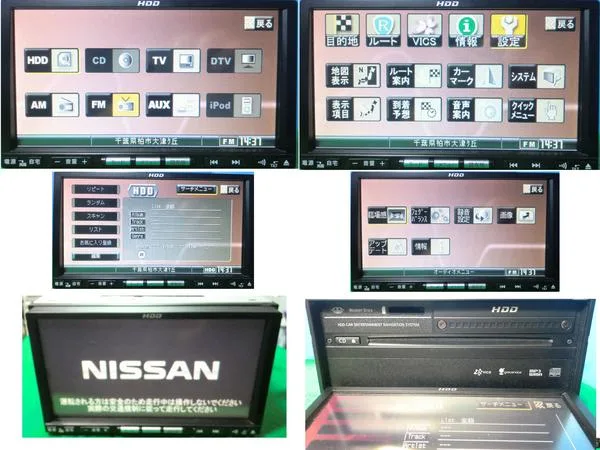600x450 pixels.
Task: Select DTV digital TV source
Action: (x=235, y=60)
